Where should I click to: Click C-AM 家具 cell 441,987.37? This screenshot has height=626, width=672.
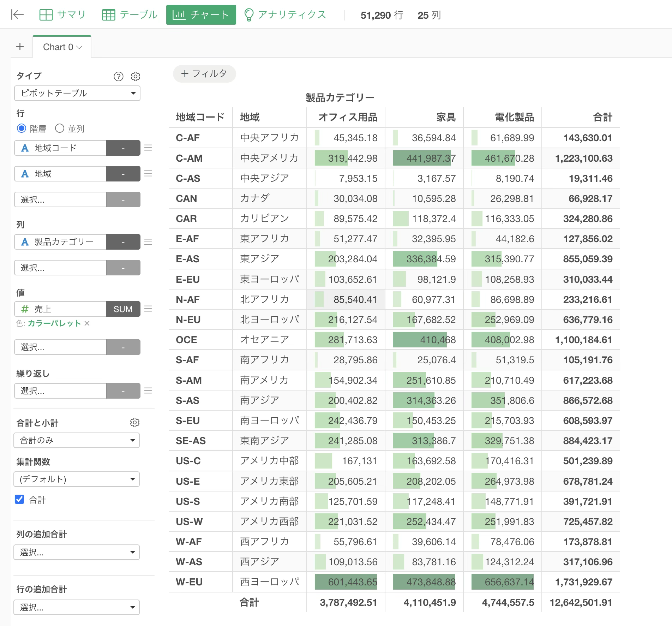(x=424, y=158)
